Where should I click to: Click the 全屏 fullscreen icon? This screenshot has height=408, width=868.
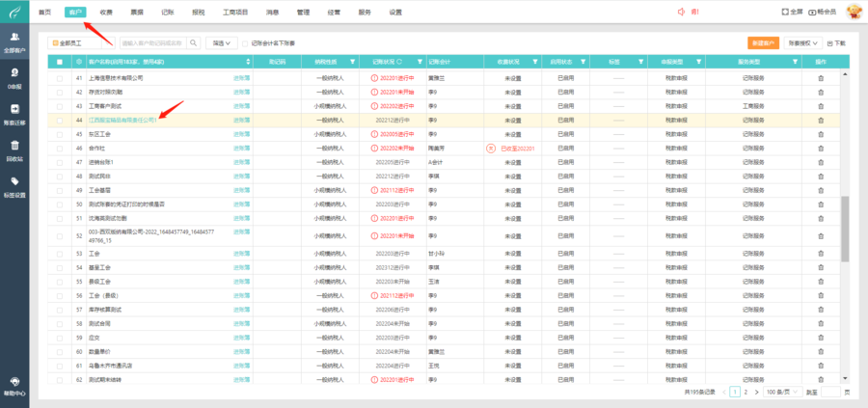coord(784,12)
